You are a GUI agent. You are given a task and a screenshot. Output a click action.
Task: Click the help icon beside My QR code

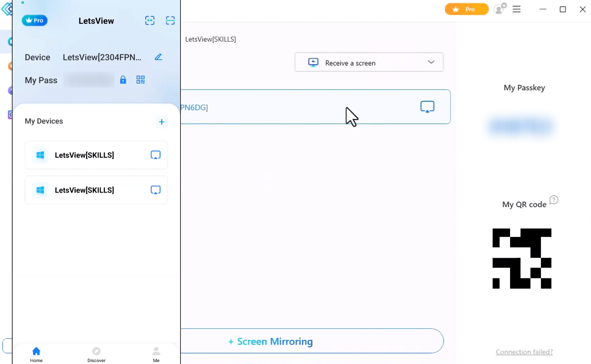554,200
